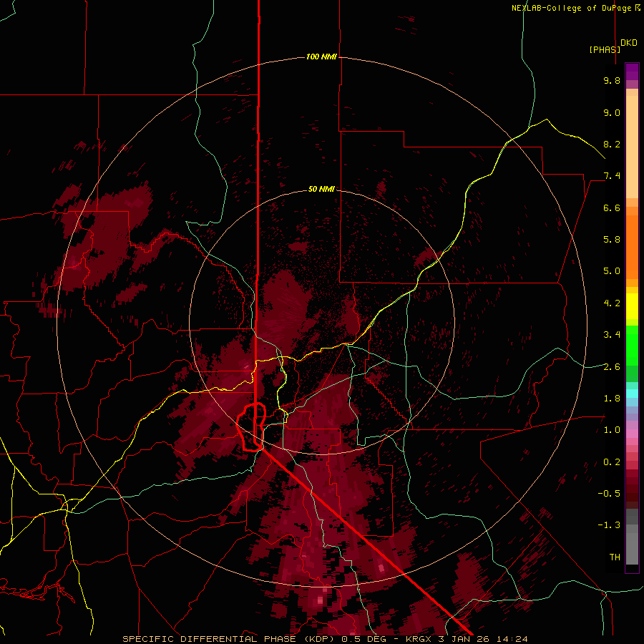
Task: Click the 5.8 scale value
Action: [x=612, y=240]
